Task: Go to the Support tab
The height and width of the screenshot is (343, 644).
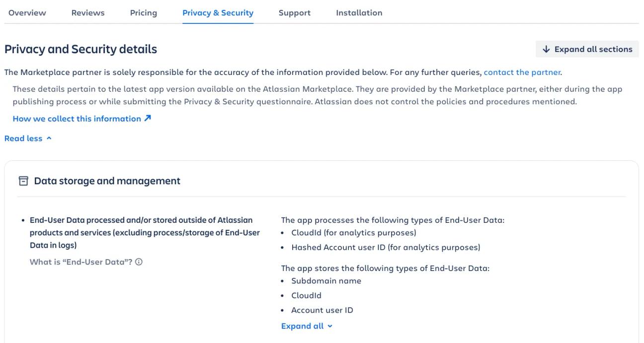Action: click(294, 12)
